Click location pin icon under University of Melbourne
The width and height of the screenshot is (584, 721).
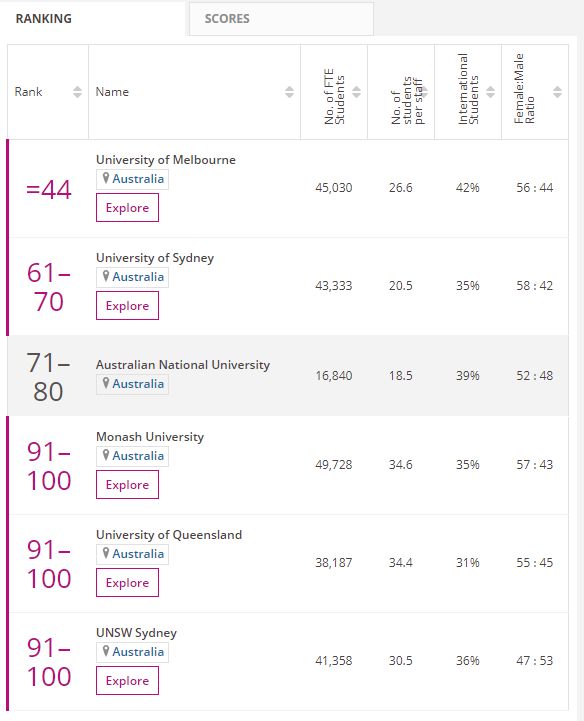tap(106, 178)
